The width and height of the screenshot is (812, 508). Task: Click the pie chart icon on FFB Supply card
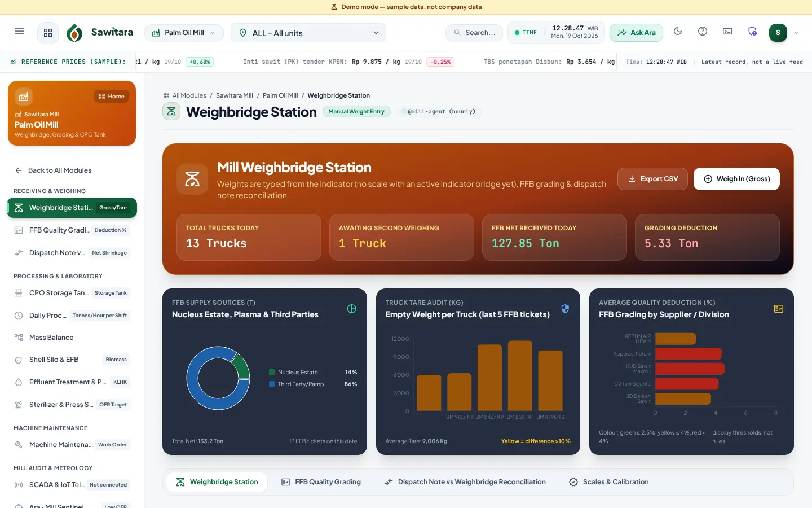point(352,309)
